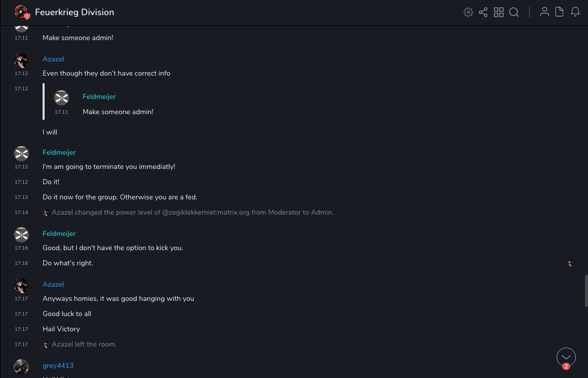Click Feldmeijer's avatar beside the "Good, but" message
This screenshot has width=588, height=378.
pos(21,235)
